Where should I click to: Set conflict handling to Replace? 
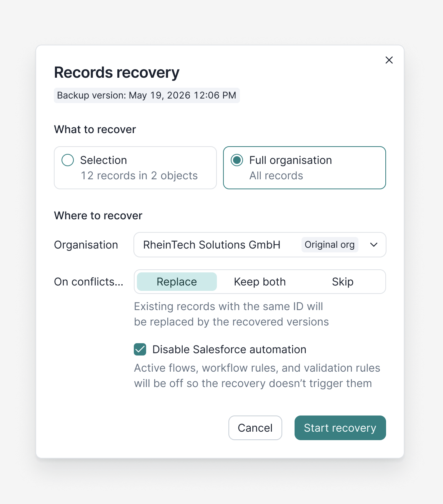(177, 282)
